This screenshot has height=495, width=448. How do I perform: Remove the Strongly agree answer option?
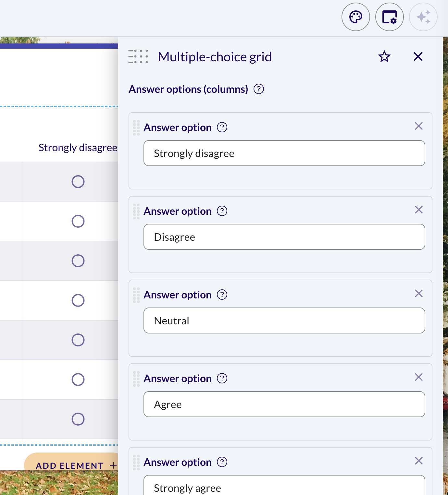pyautogui.click(x=419, y=461)
